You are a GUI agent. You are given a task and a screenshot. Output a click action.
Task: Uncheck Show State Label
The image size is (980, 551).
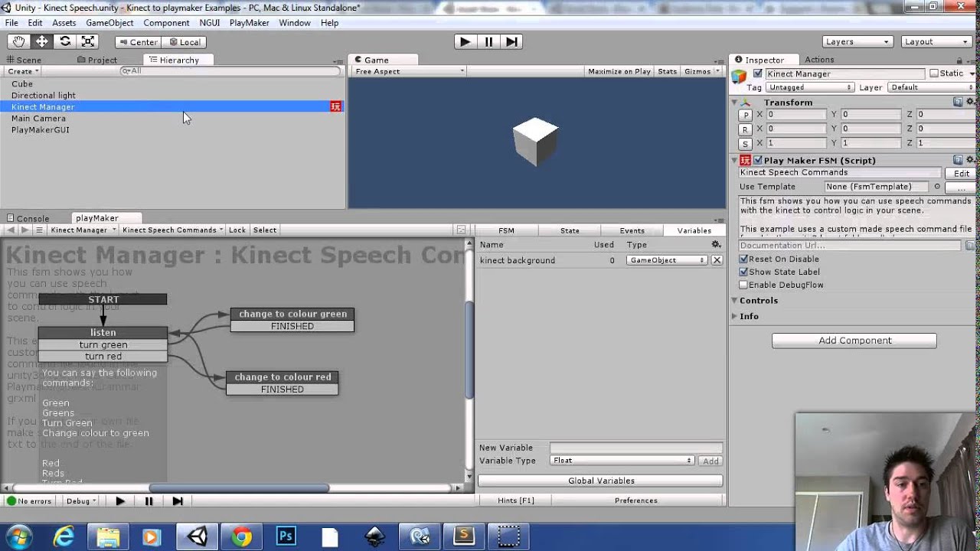pos(743,272)
